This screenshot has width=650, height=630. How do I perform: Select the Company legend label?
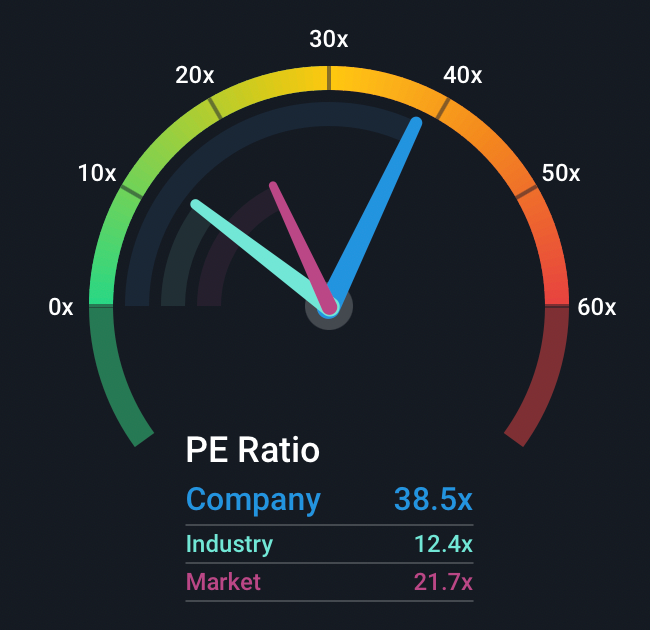coord(254,499)
